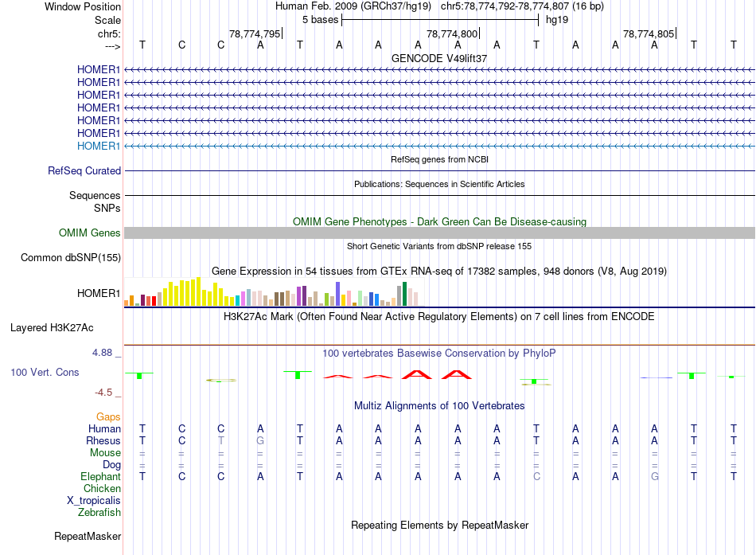756x555 pixels.
Task: Click the 'Sequences SNPs' publications track label
Action: click(x=95, y=201)
